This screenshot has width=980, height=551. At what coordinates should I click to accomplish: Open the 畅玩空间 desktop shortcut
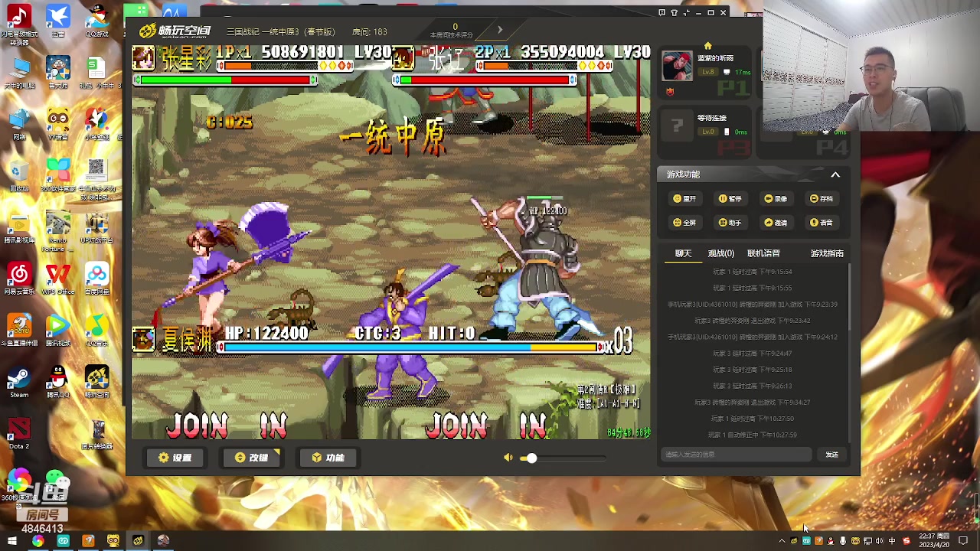(x=96, y=382)
